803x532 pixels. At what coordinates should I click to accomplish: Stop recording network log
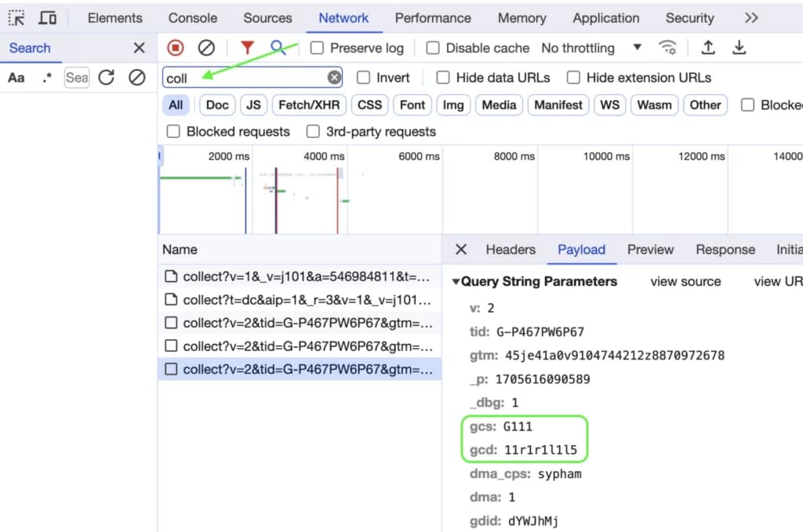[175, 48]
